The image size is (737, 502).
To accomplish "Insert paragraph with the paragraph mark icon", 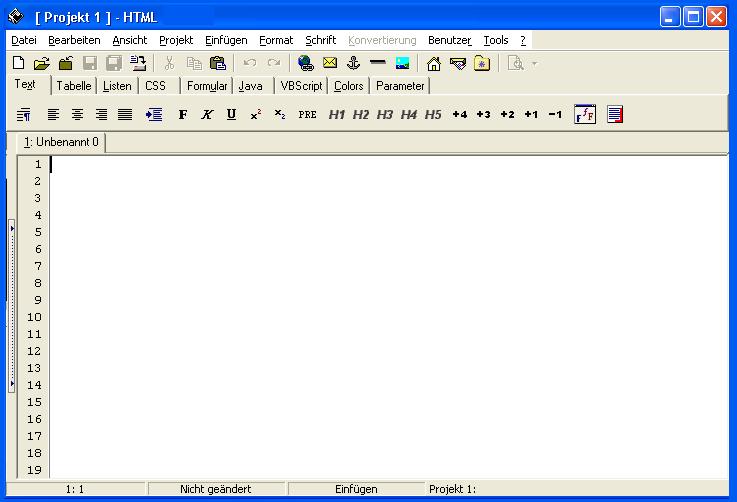I will [24, 114].
